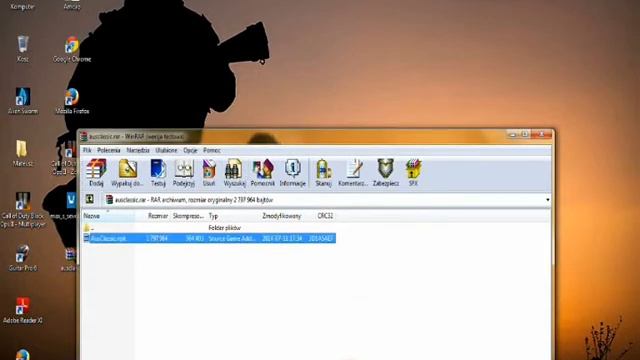This screenshot has height=360, width=640.
Task: Click the Google Chrome desktop icon
Action: (72, 49)
